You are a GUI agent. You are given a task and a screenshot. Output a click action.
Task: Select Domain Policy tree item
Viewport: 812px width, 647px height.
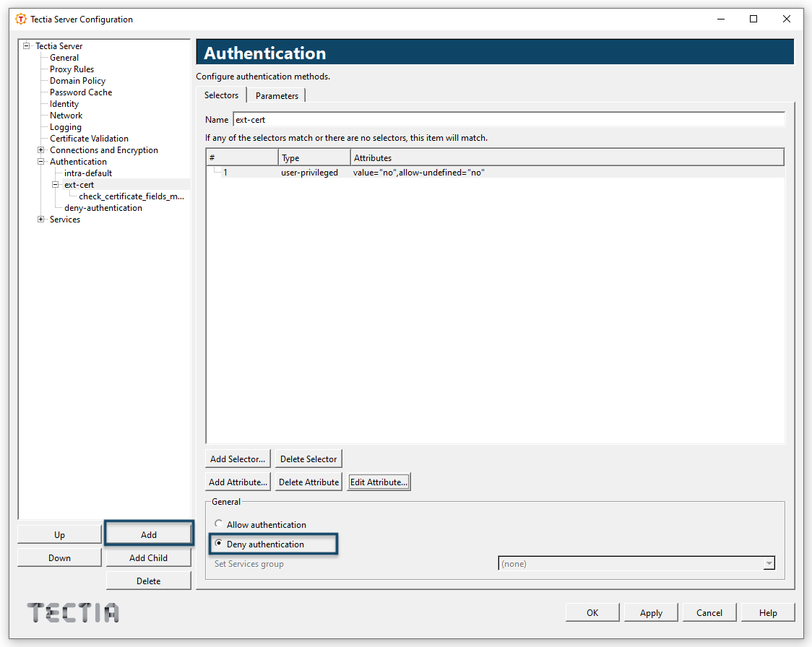tap(78, 81)
